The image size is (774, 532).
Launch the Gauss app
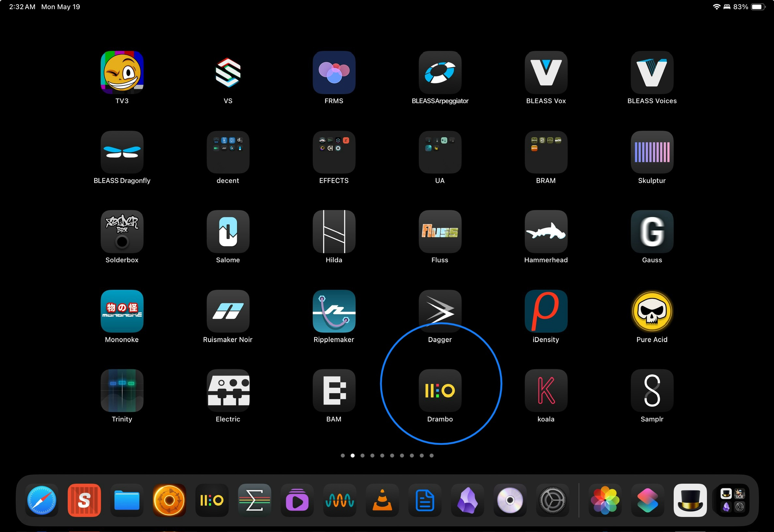[x=652, y=231]
